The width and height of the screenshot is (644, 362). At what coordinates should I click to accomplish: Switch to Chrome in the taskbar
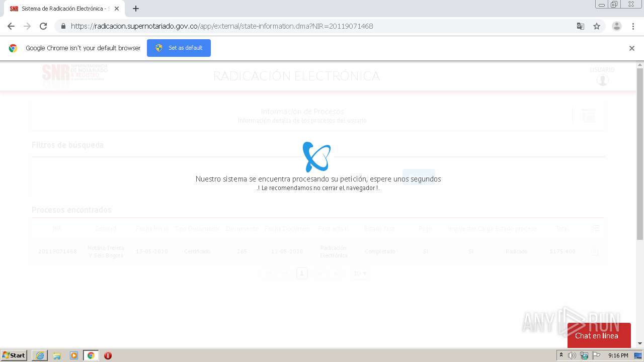[91, 355]
